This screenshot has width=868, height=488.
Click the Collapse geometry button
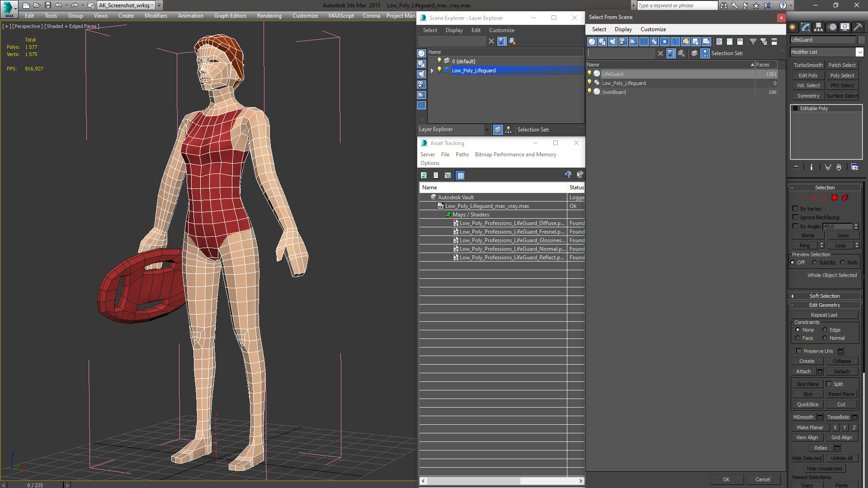(x=841, y=361)
